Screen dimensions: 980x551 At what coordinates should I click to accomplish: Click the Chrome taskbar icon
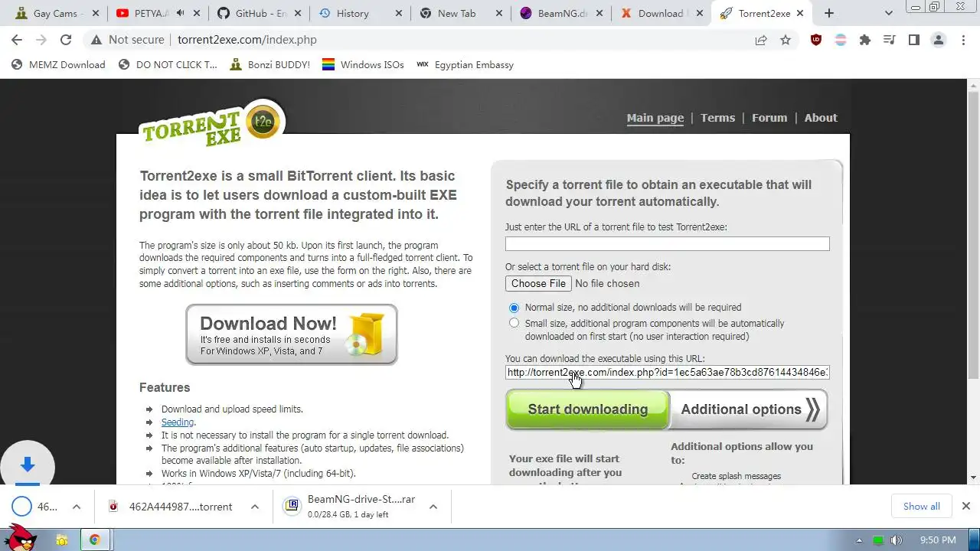click(95, 540)
